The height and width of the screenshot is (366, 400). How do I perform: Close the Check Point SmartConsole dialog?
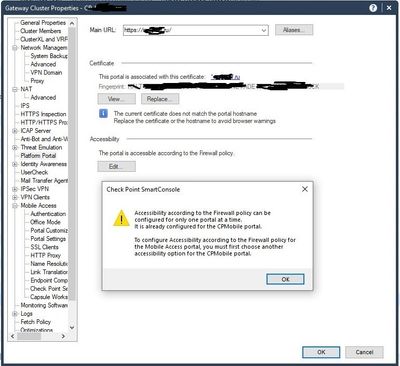click(x=305, y=189)
